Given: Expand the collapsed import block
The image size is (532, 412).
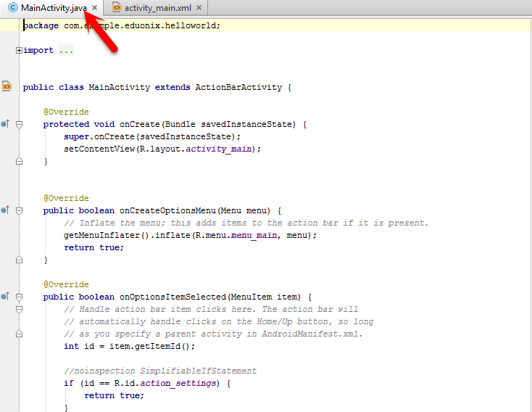Looking at the screenshot, I should tap(19, 51).
